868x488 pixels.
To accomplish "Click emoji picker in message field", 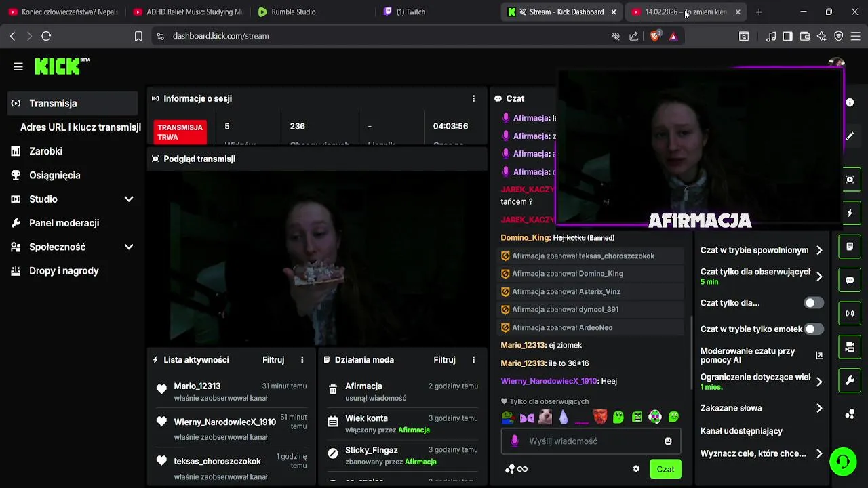I will tap(668, 441).
